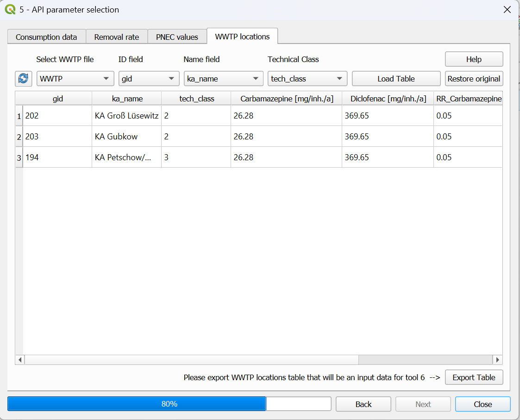This screenshot has width=520, height=420.
Task: Switch to the PNEC values tab
Action: click(x=177, y=37)
